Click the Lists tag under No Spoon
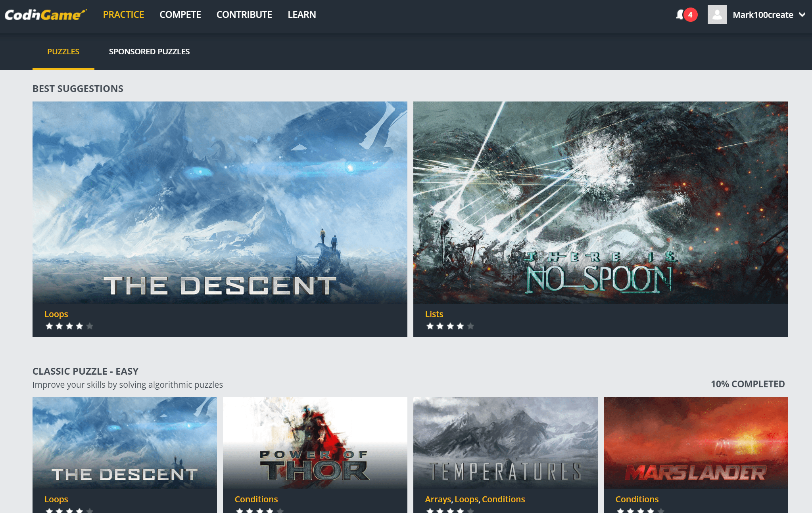Image resolution: width=812 pixels, height=513 pixels. click(434, 314)
